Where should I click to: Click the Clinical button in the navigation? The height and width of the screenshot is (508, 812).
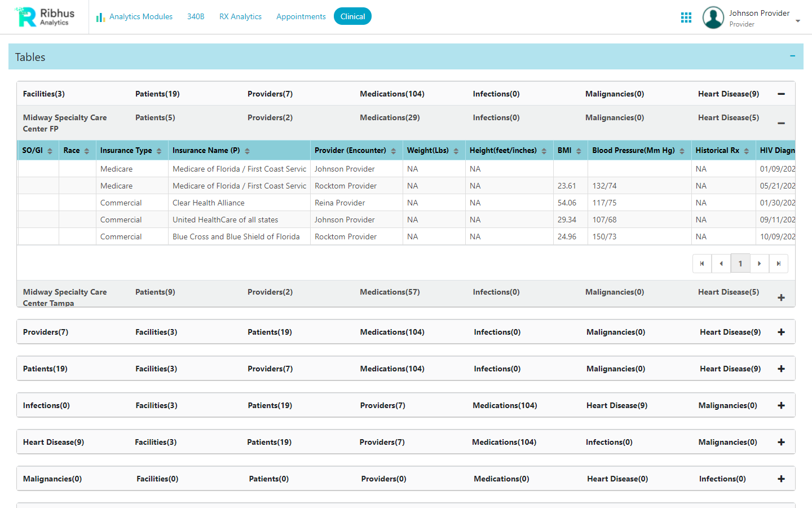(x=352, y=16)
